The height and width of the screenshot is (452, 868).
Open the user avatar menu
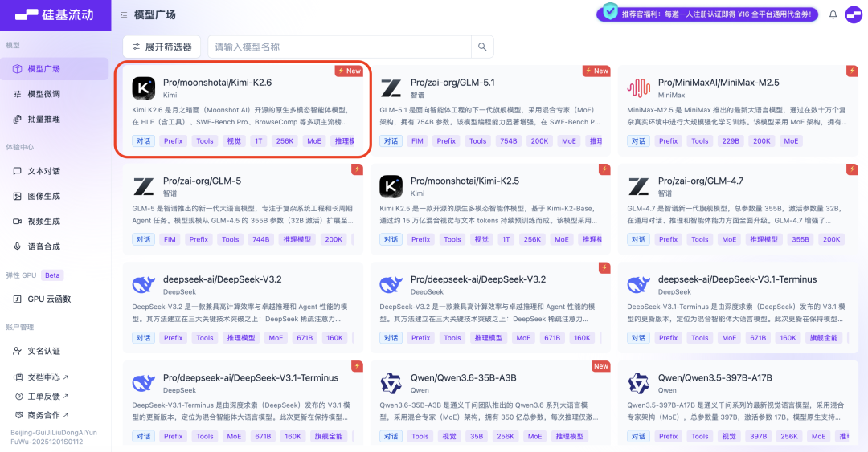(853, 14)
